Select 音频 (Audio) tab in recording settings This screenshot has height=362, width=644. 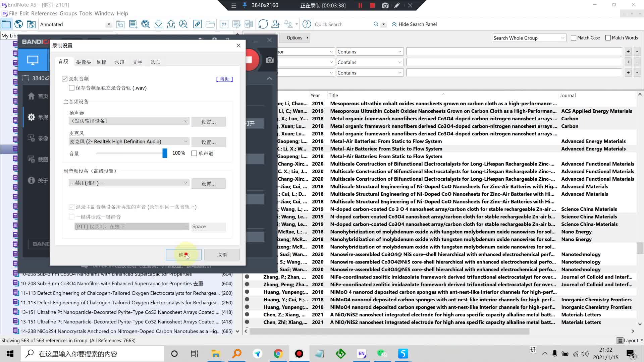63,62
